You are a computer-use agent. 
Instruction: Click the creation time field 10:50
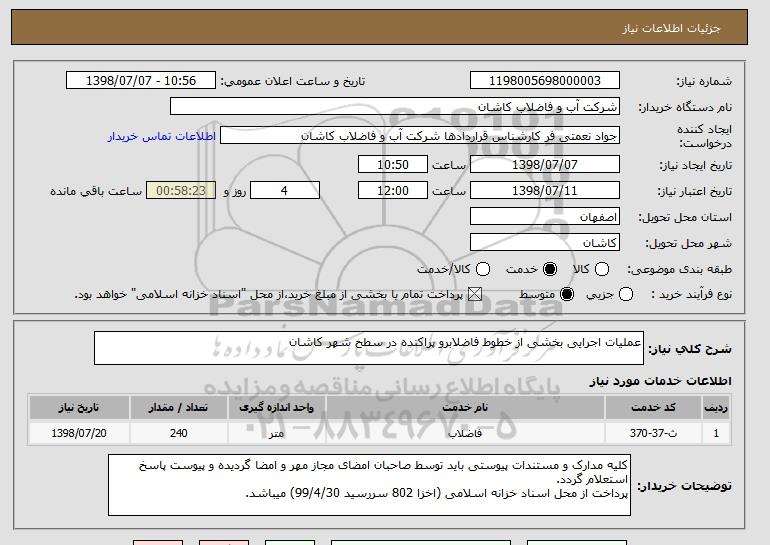coord(393,164)
